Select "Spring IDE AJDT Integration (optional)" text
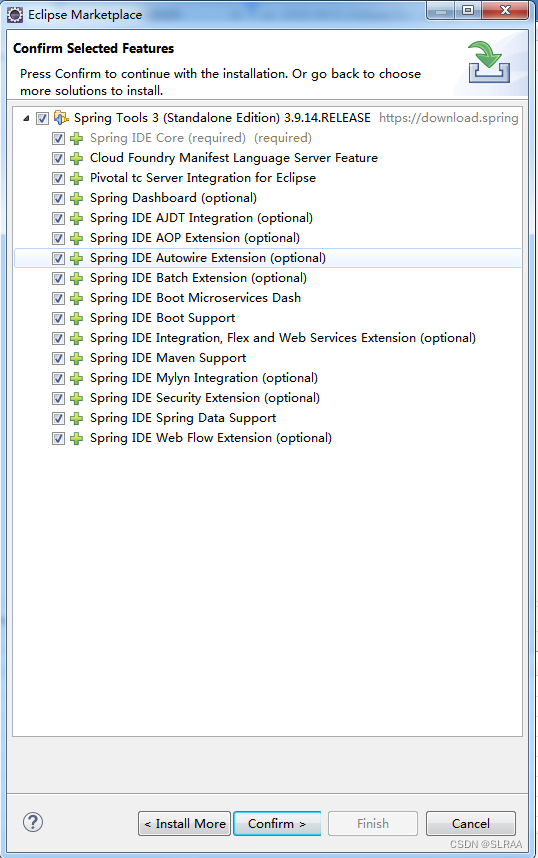 pyautogui.click(x=201, y=218)
